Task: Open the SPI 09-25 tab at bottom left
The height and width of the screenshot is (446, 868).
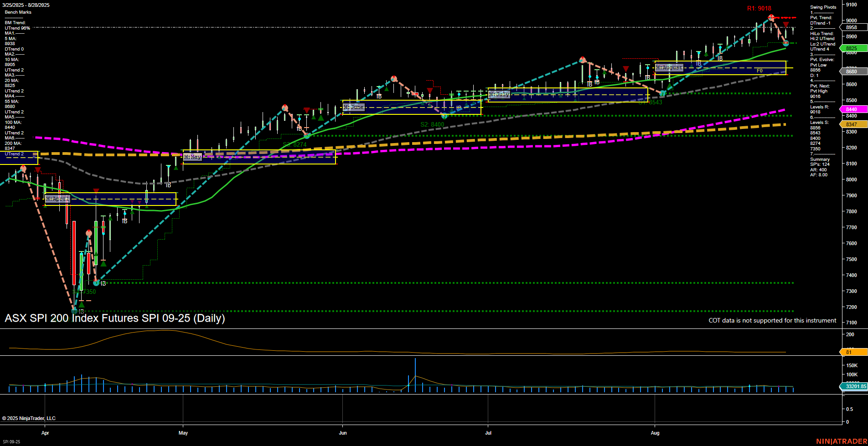Action: click(x=11, y=441)
